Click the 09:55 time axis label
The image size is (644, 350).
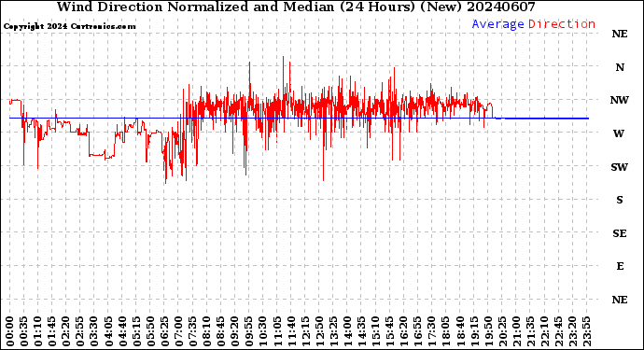click(x=249, y=331)
